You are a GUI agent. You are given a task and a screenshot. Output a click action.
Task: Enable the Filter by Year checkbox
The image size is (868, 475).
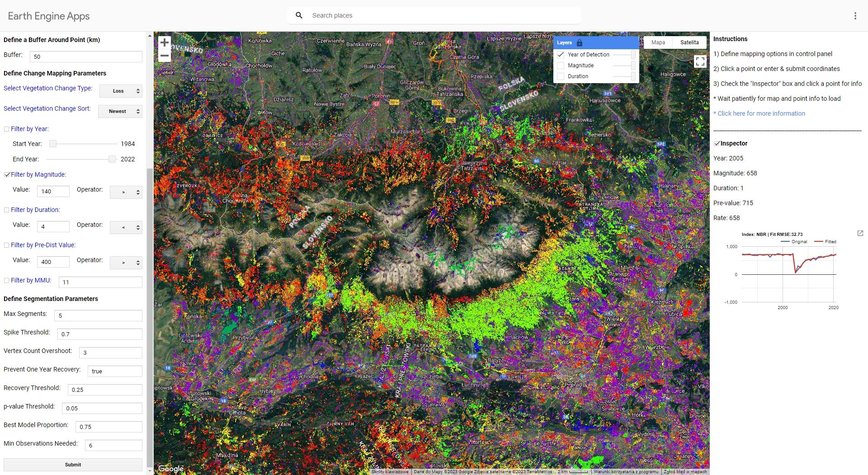tap(7, 129)
